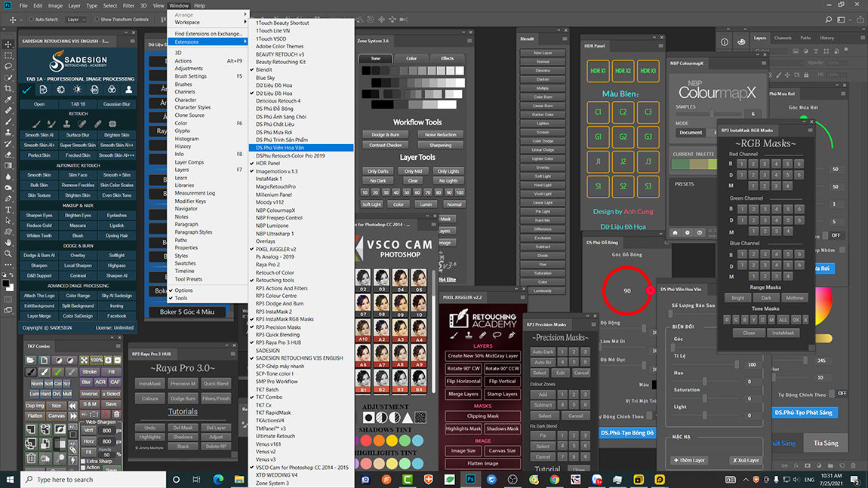The height and width of the screenshot is (488, 868).
Task: Click the share icon at top right
Action: [x=860, y=20]
